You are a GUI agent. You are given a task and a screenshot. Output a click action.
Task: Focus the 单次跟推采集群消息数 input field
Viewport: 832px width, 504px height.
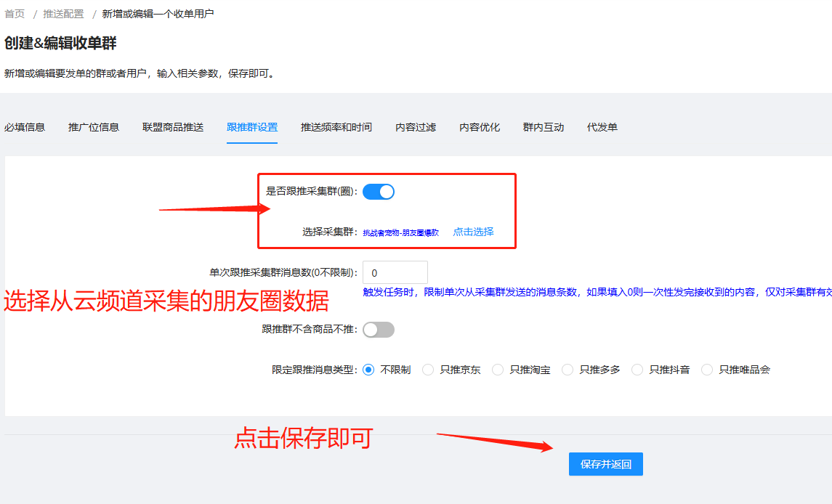395,273
